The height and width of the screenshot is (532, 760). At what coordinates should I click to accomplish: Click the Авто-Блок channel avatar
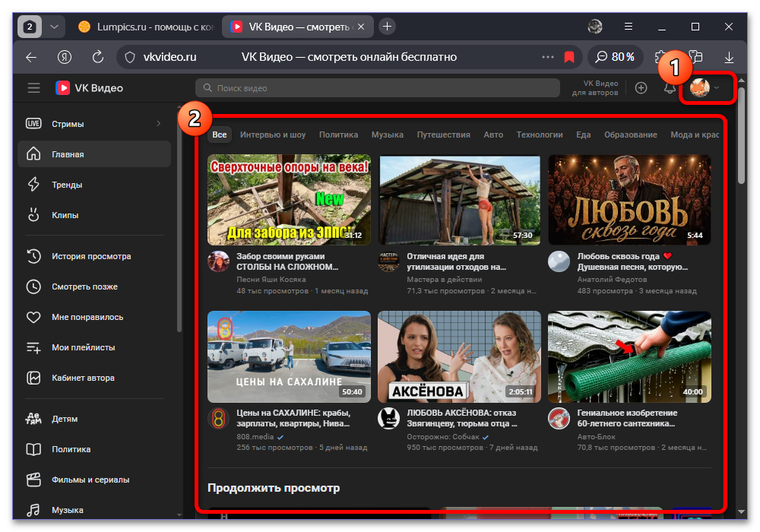[559, 419]
